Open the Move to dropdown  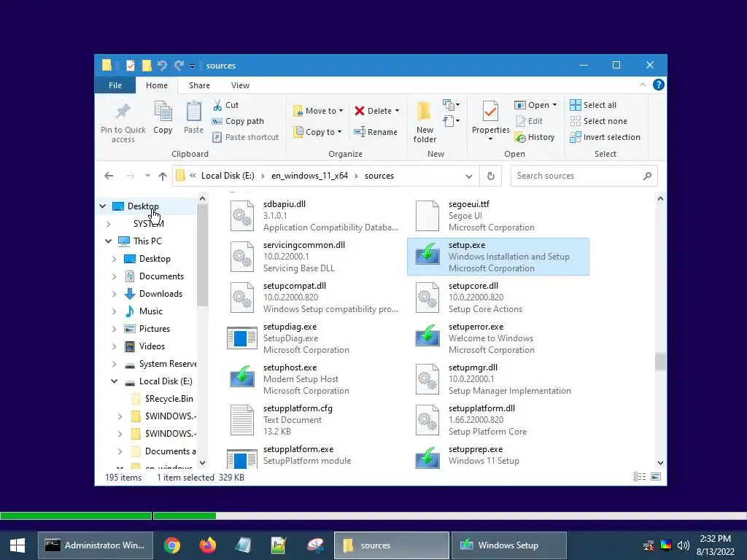click(x=318, y=111)
